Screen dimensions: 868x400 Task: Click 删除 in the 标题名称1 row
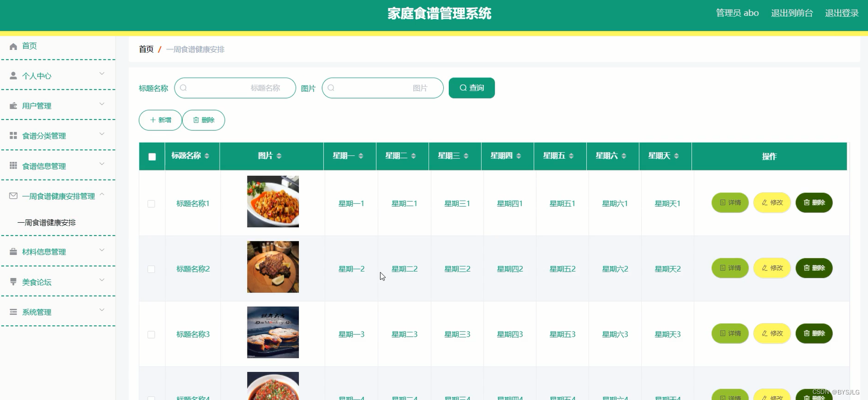coord(814,203)
